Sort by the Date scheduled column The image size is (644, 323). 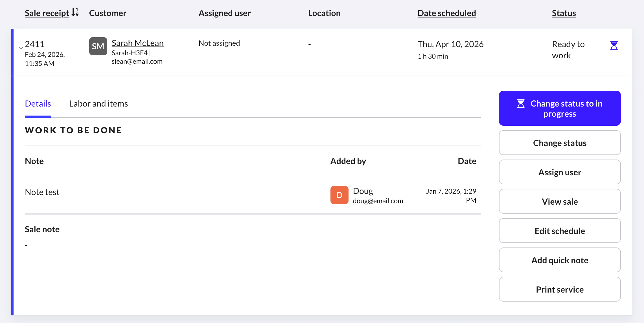(x=446, y=13)
